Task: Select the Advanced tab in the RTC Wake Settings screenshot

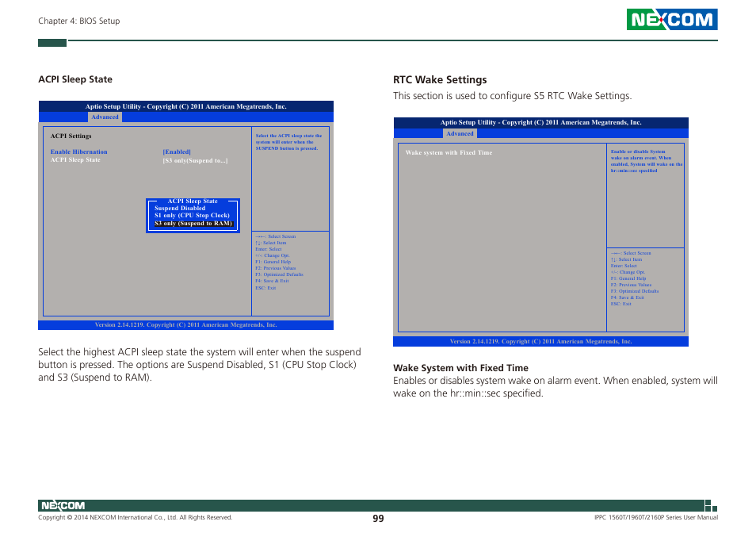Action: [x=460, y=133]
